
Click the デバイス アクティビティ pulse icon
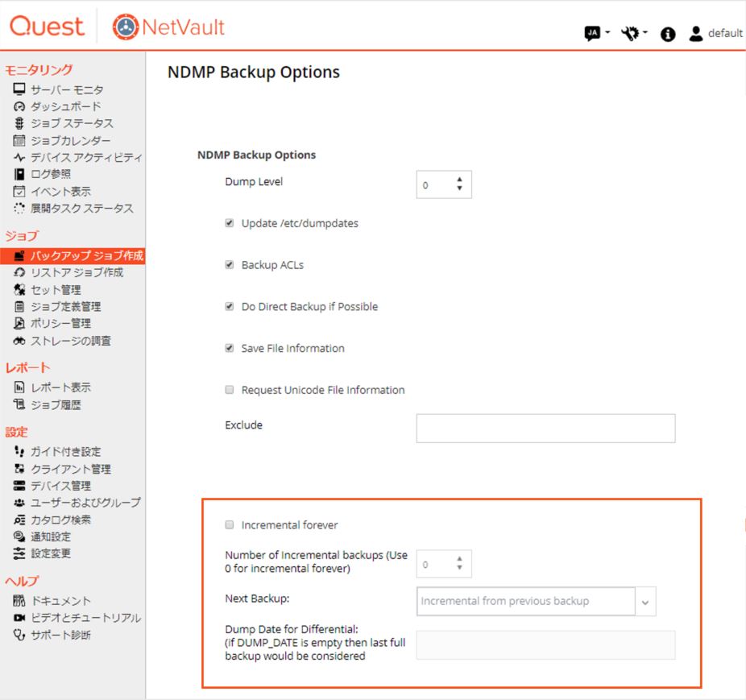[x=19, y=157]
